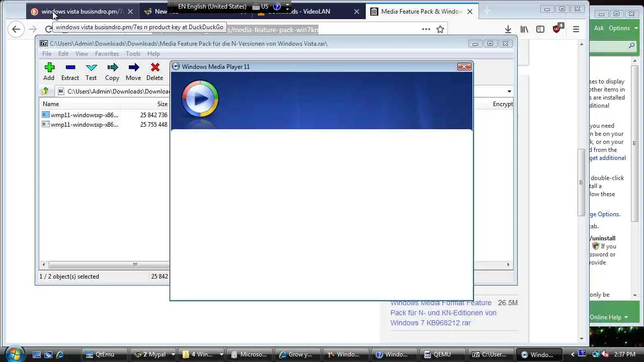The image size is (644, 362).
Task: Open the EN English language selector
Action: click(212, 7)
